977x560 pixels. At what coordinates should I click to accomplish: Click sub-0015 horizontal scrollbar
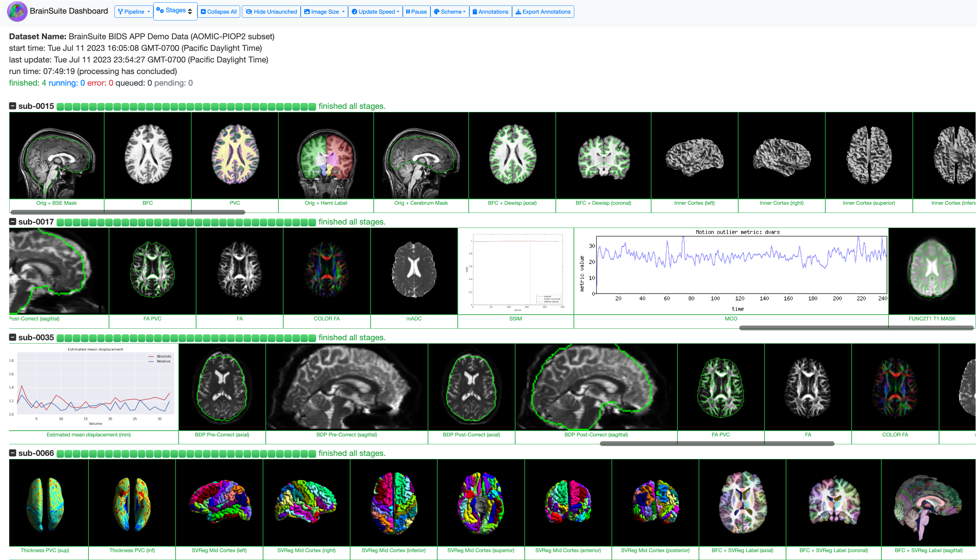(128, 212)
